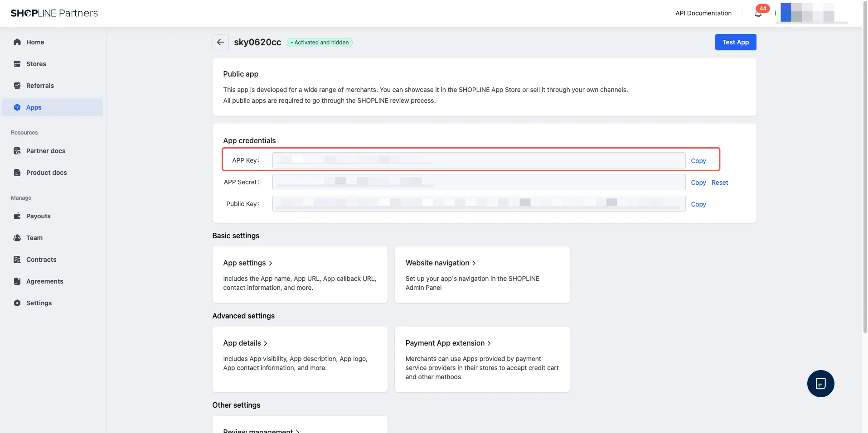Open the Website navigation card title
Viewport: 868px width, 433px height.
(x=437, y=263)
